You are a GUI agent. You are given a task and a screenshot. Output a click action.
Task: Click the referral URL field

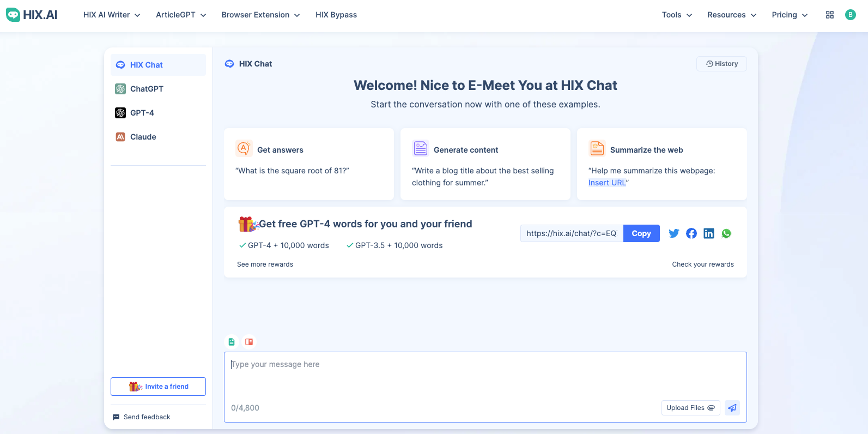click(x=572, y=233)
